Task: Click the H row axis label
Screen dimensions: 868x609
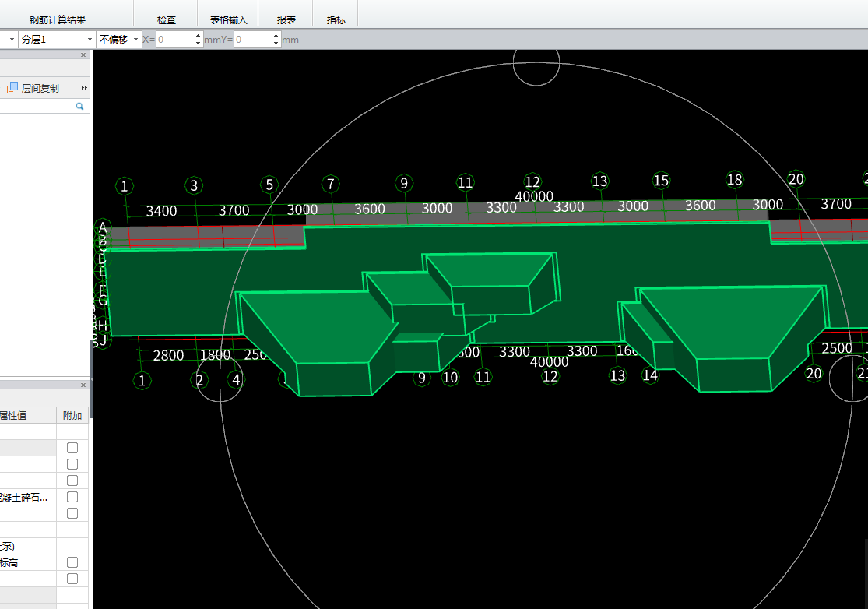Action: click(x=103, y=325)
